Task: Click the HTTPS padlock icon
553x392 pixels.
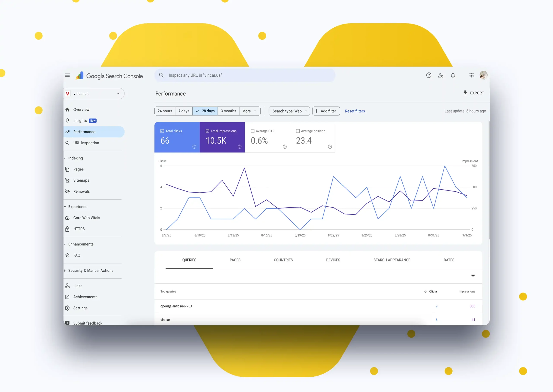Action: [67, 229]
